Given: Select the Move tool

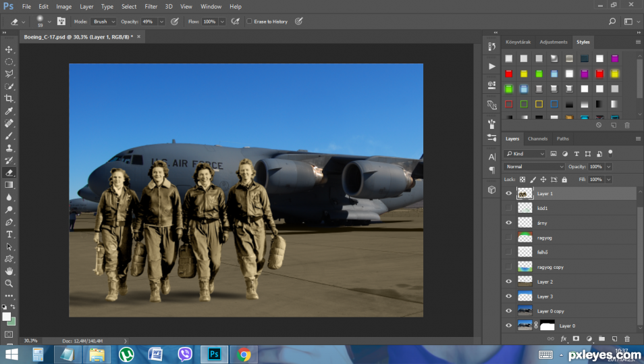Looking at the screenshot, I should tap(9, 49).
